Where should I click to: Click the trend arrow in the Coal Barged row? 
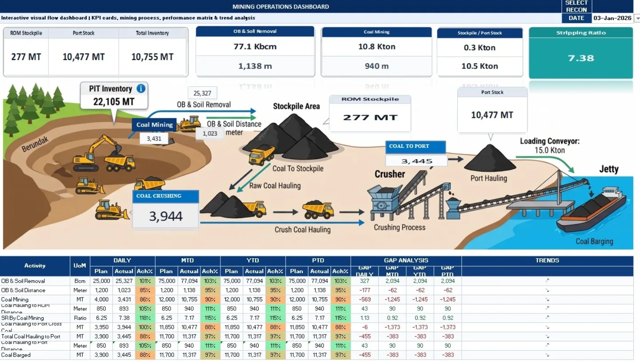(547, 355)
